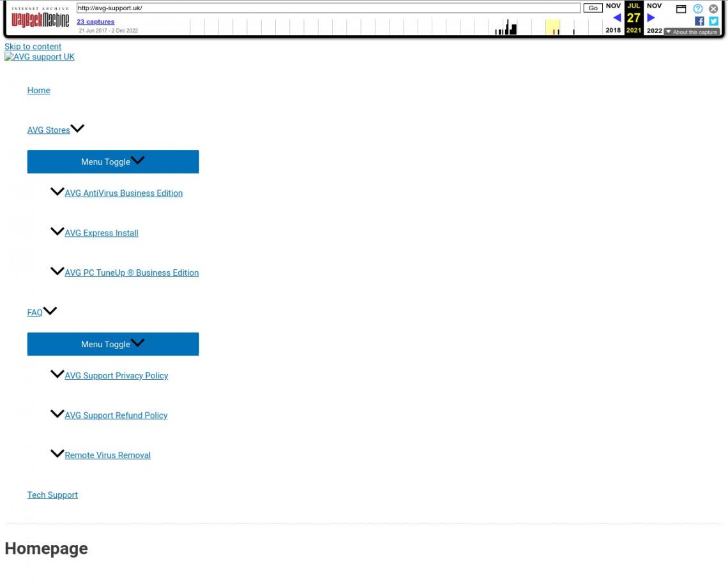Expand the AVG Stores chevron

(x=78, y=129)
